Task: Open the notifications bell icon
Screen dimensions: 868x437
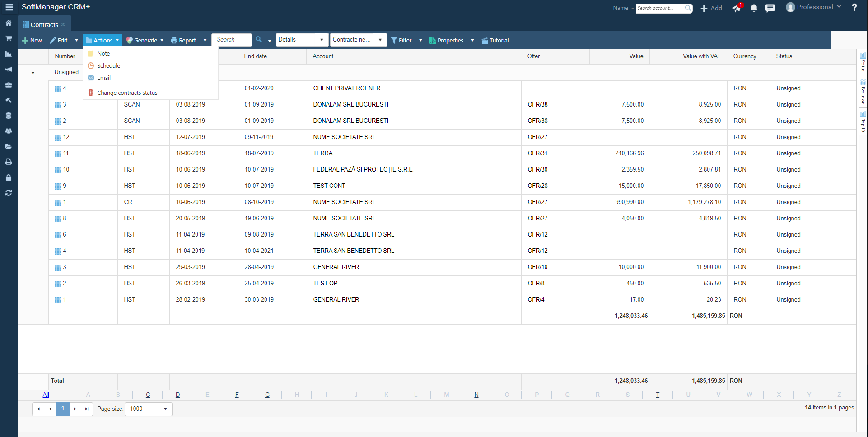Action: (754, 8)
